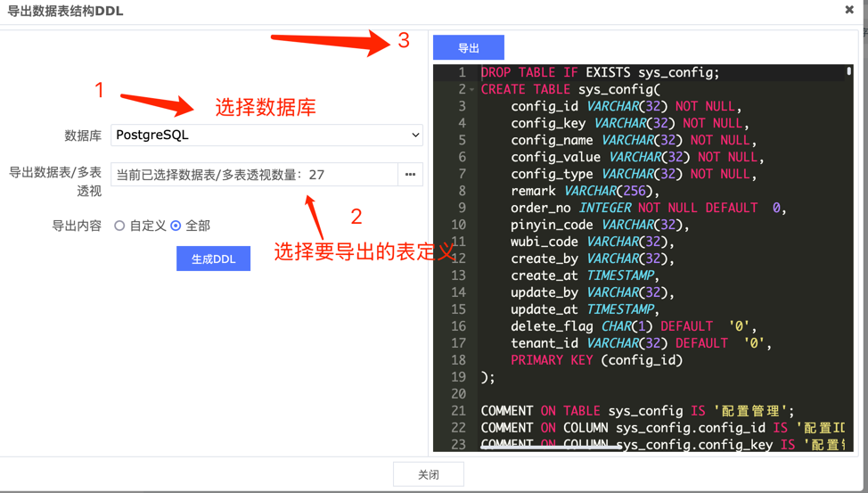Image resolution: width=868 pixels, height=493 pixels.
Task: Select the 自定义 export content option
Action: tap(119, 226)
